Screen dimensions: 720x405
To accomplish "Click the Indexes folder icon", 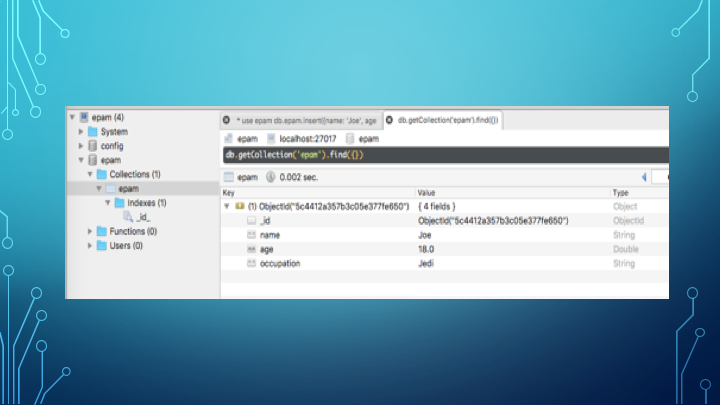I will pos(119,203).
